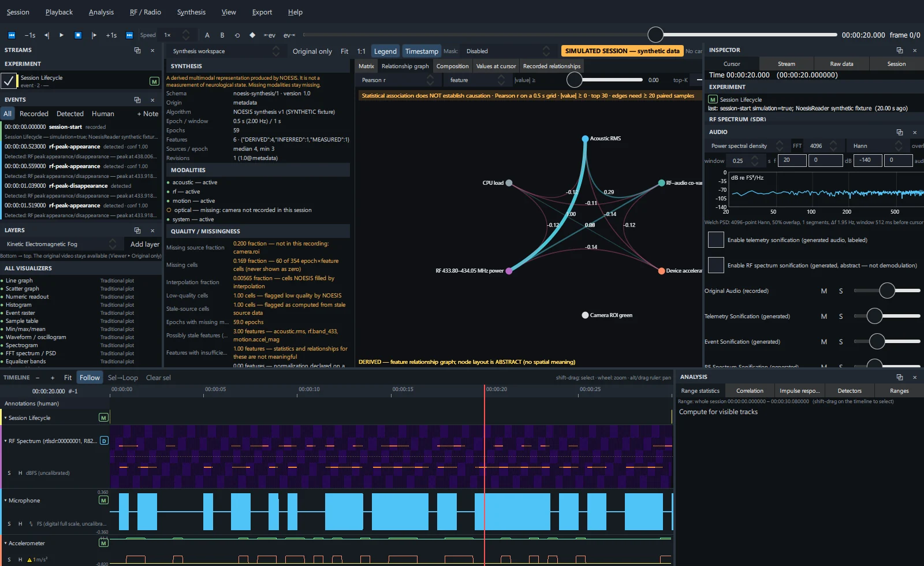Start playback with the play icon
Image resolution: width=924 pixels, height=566 pixels.
tap(62, 35)
